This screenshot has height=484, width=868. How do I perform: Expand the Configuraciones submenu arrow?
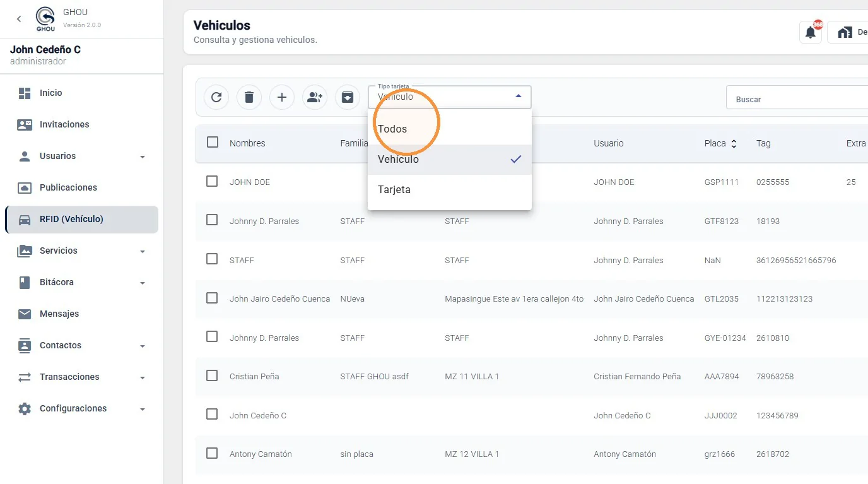[x=143, y=409]
